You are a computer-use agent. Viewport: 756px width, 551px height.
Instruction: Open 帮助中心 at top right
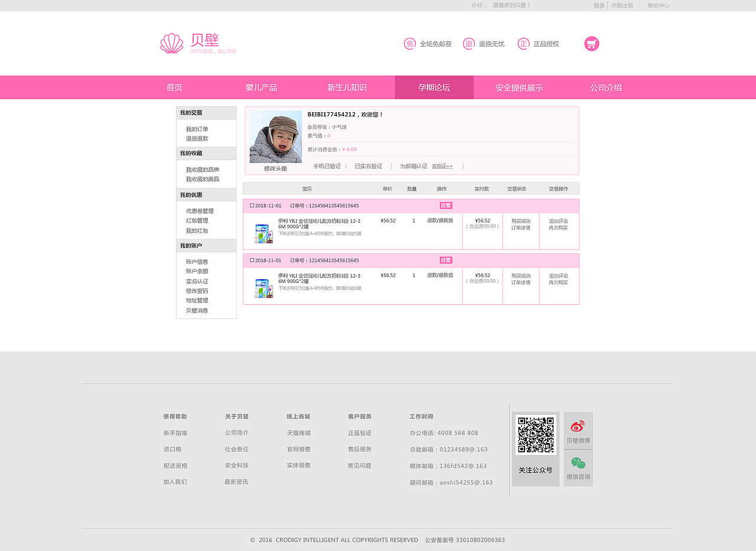(659, 5)
